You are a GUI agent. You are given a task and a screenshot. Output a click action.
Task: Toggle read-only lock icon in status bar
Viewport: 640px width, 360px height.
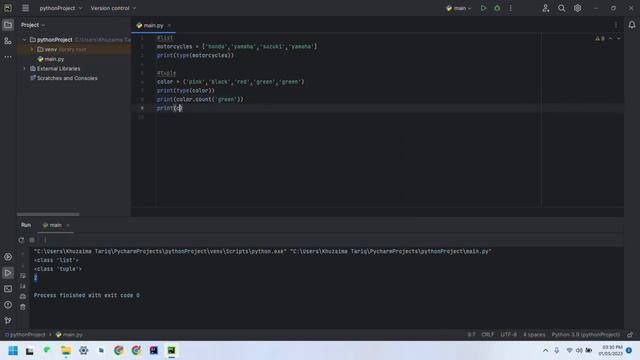point(630,334)
